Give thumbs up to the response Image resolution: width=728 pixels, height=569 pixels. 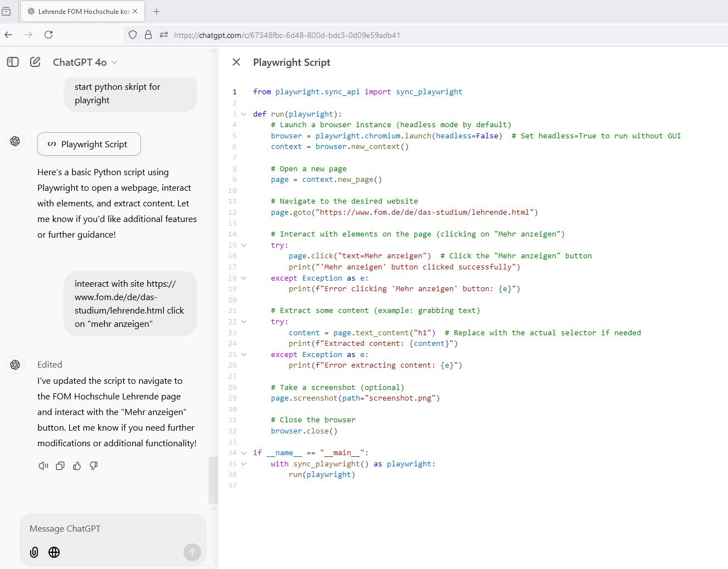pyautogui.click(x=77, y=466)
